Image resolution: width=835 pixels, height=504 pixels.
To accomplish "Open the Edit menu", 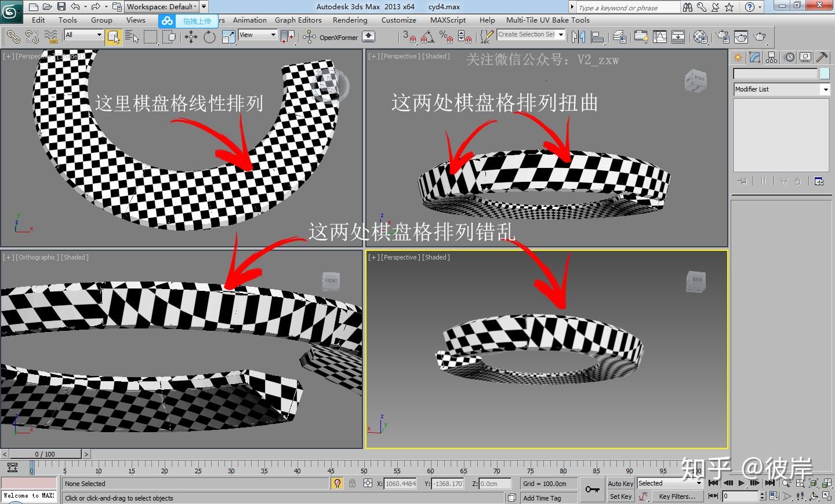I will [x=38, y=20].
